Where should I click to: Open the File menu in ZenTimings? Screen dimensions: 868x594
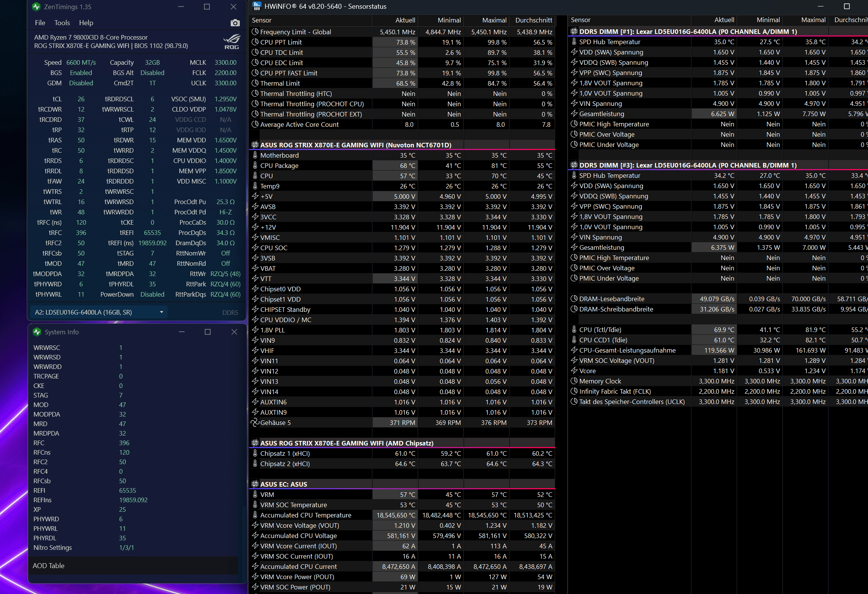tap(40, 23)
